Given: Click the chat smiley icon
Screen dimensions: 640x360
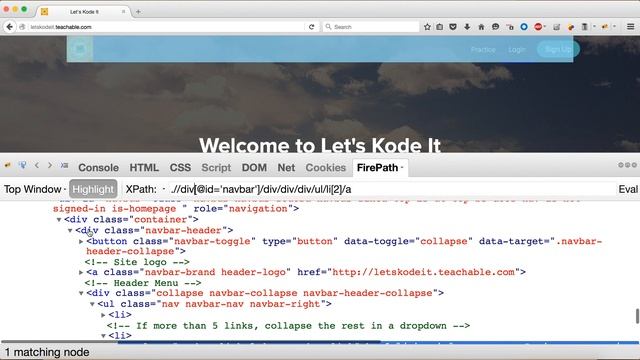Looking at the screenshot, I should 496,27.
